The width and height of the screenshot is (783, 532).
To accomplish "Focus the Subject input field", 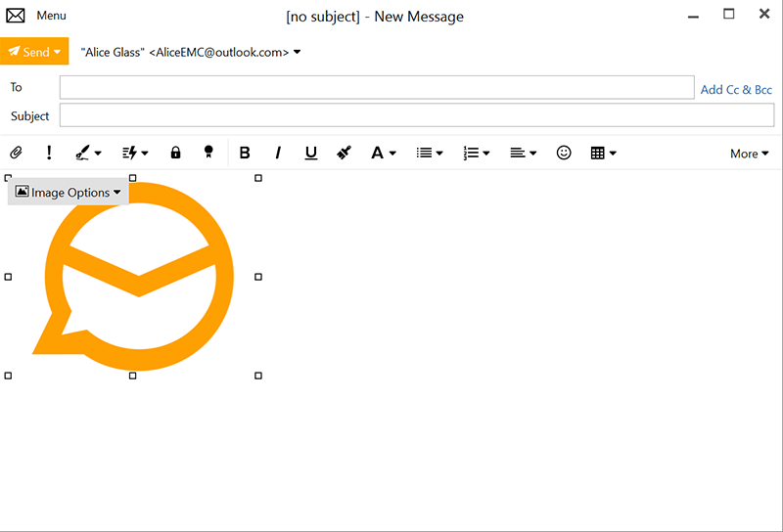I will tap(417, 115).
